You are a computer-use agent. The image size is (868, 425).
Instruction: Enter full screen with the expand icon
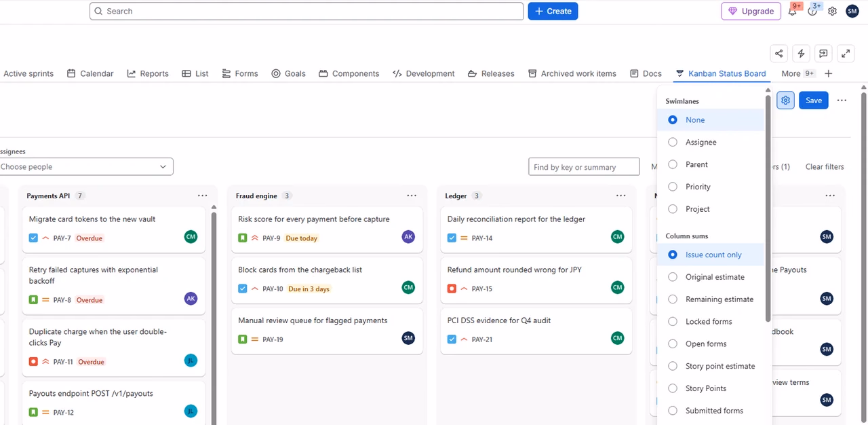846,54
